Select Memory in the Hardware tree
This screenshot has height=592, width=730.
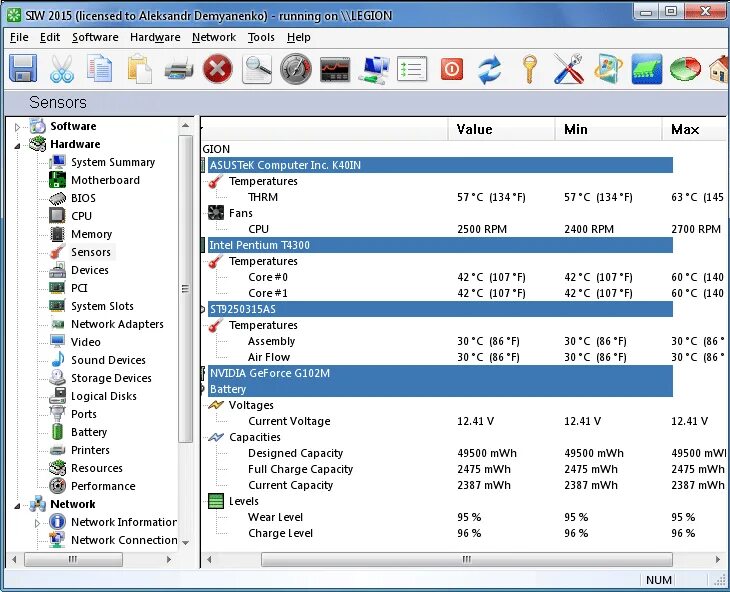click(91, 234)
